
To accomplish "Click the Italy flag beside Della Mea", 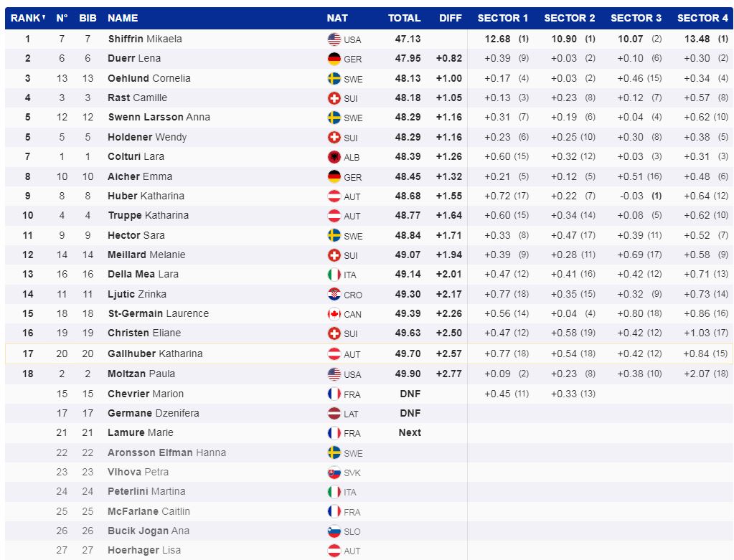I will tap(334, 275).
